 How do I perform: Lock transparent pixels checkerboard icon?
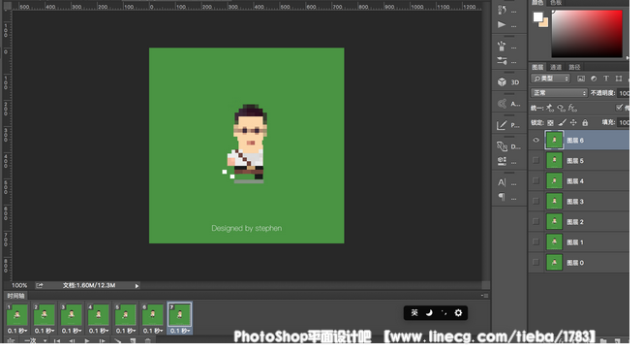pos(550,122)
